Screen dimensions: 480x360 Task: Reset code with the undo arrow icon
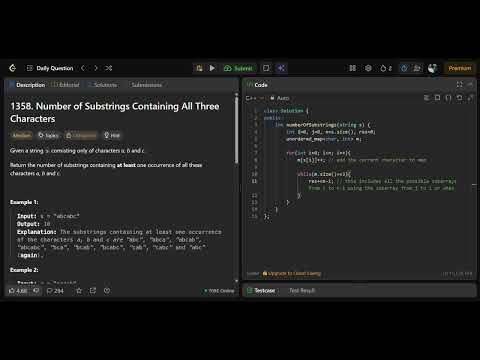tap(459, 98)
